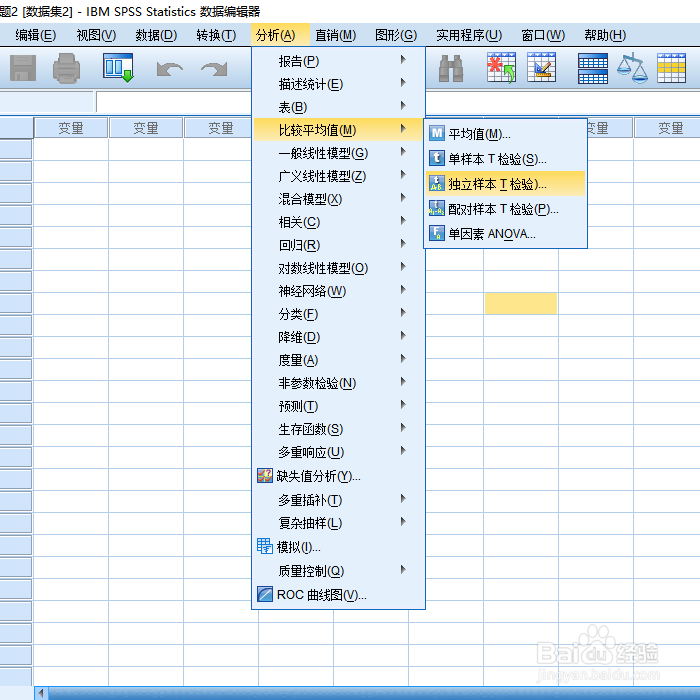Click the 模拟 menu icon

coord(265,546)
